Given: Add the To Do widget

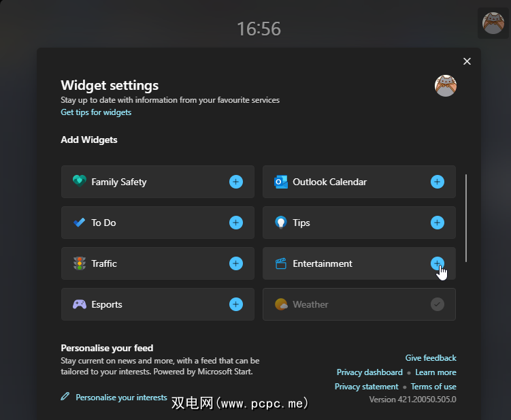Looking at the screenshot, I should click(x=236, y=223).
